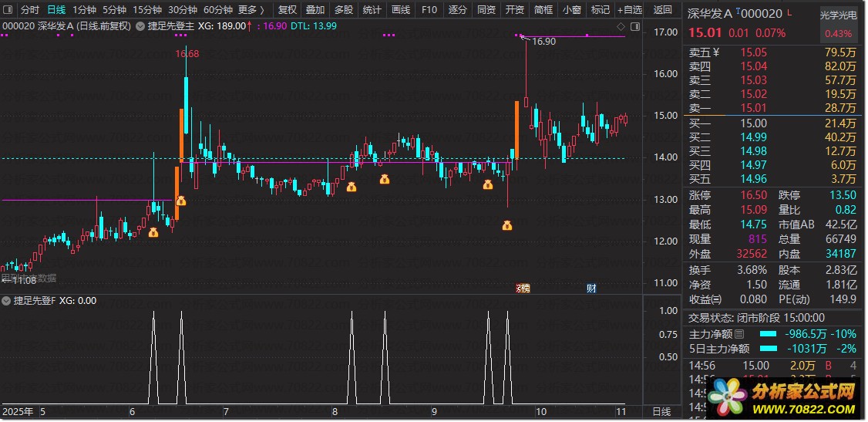Click the 日线 period selector at bottom right
Image resolution: width=868 pixels, height=422 pixels.
(661, 411)
